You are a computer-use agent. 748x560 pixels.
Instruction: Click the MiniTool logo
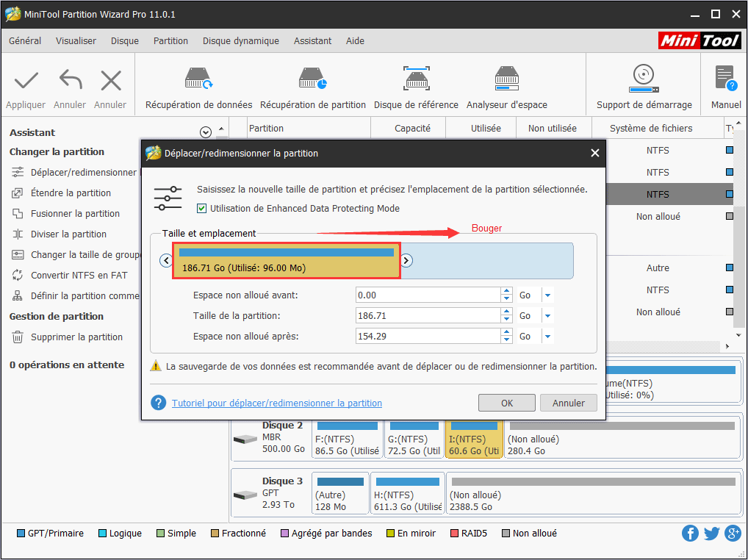700,40
